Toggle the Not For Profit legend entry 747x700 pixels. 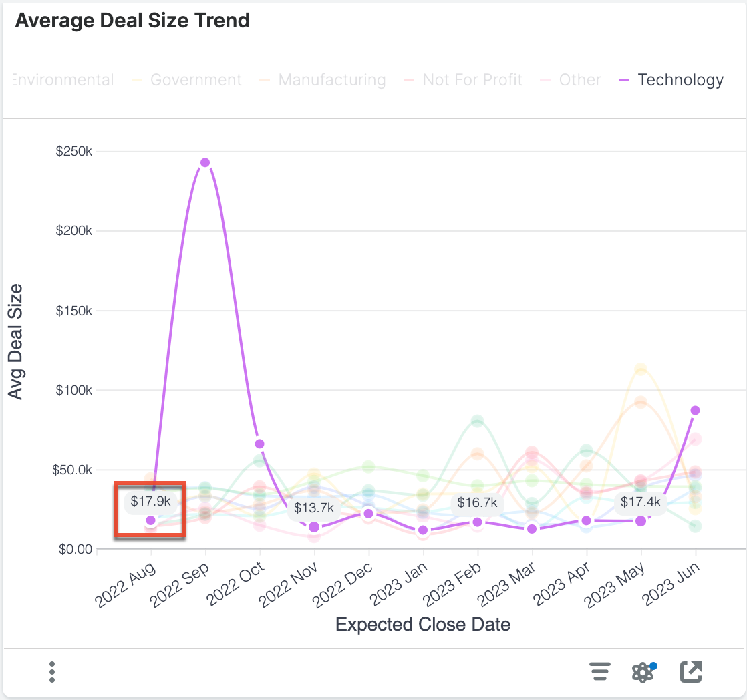tap(472, 79)
